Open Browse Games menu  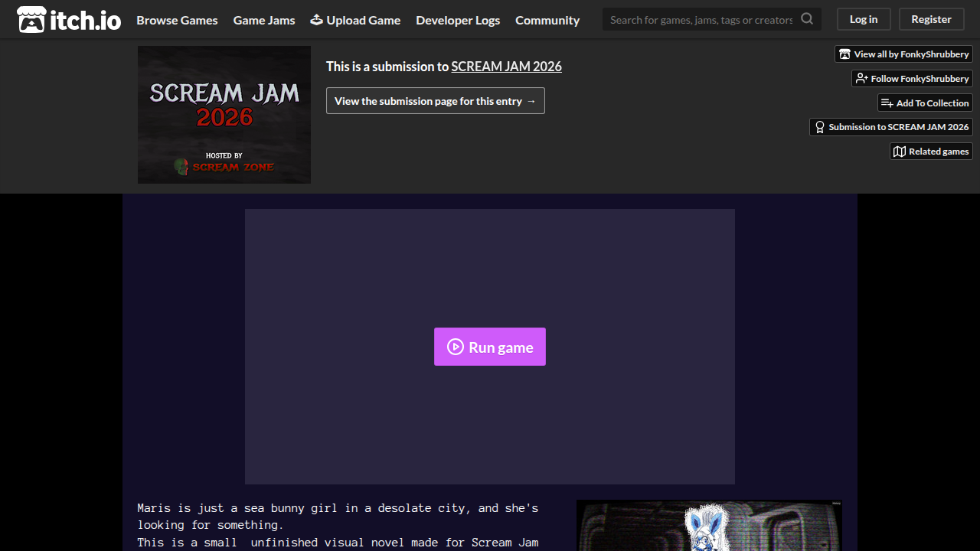pos(177,20)
